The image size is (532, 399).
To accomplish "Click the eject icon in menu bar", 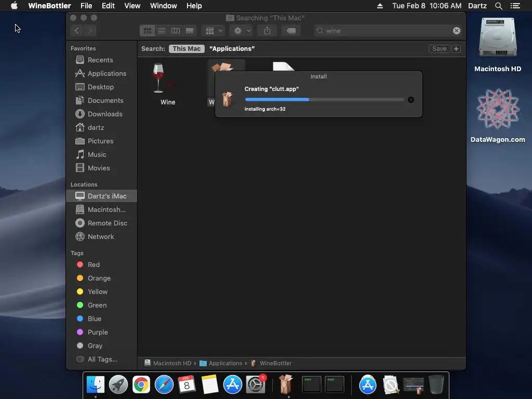I will coord(380,6).
